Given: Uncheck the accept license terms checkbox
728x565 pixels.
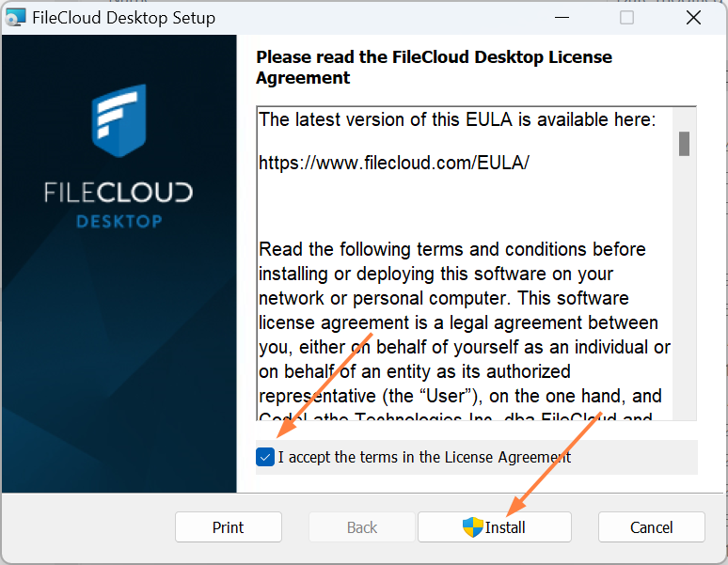Looking at the screenshot, I should (265, 458).
